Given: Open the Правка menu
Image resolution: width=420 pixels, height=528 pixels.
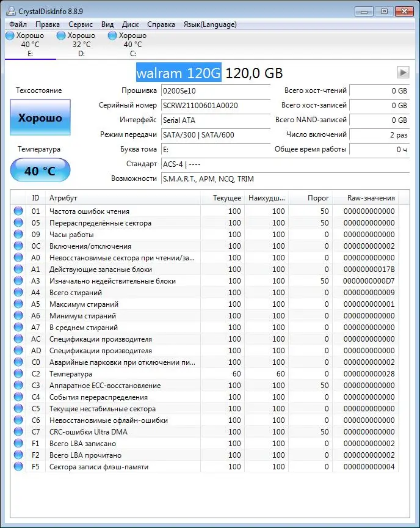Looking at the screenshot, I should [48, 24].
